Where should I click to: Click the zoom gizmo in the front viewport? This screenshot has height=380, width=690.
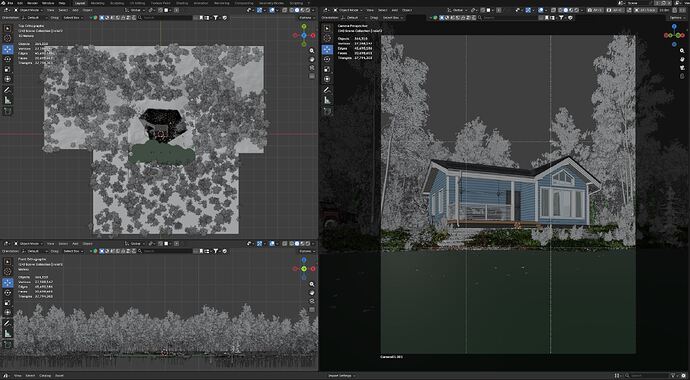312,285
